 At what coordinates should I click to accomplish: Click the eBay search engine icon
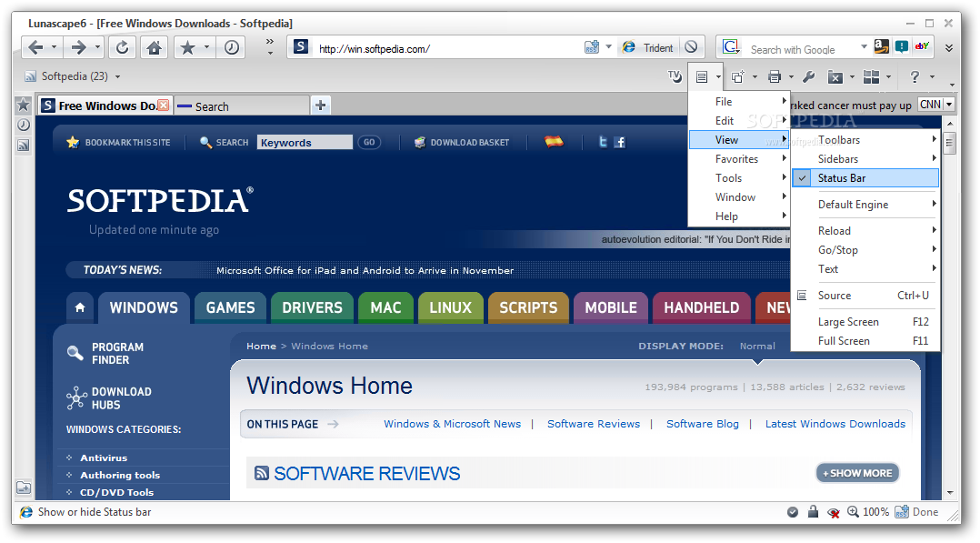pos(922,46)
